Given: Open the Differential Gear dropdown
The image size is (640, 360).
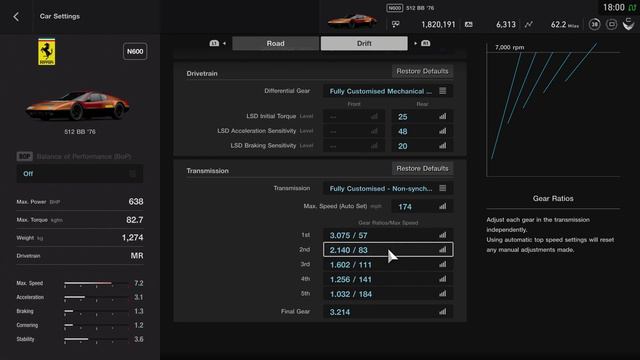Looking at the screenshot, I should [388, 91].
